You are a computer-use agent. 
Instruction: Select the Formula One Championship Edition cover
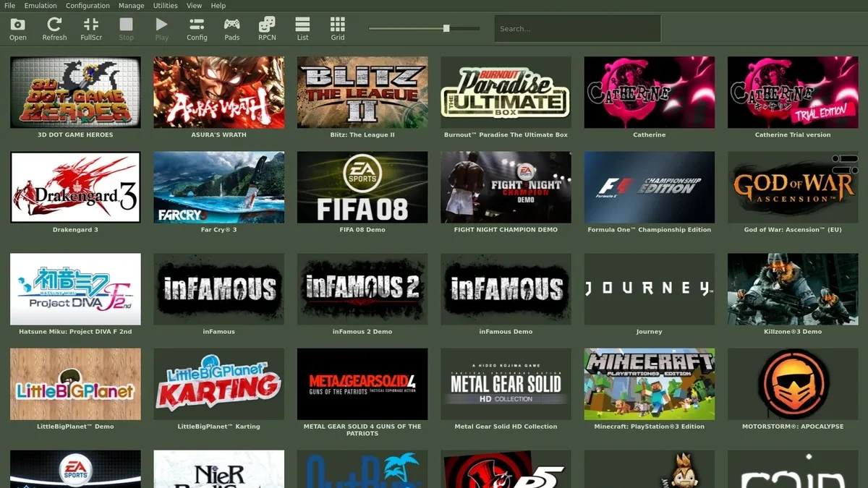[650, 187]
